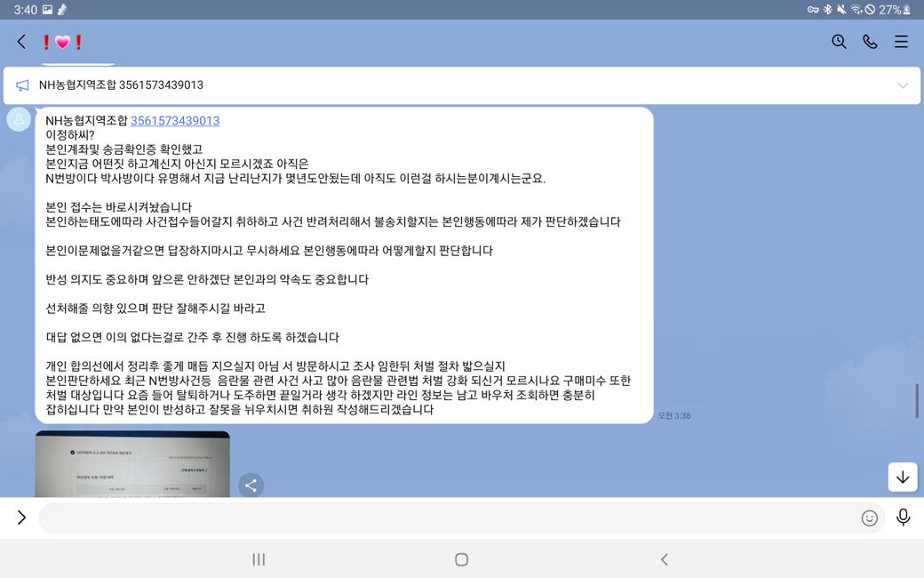Open the chat hamburger menu
The image size is (924, 578).
(x=901, y=42)
